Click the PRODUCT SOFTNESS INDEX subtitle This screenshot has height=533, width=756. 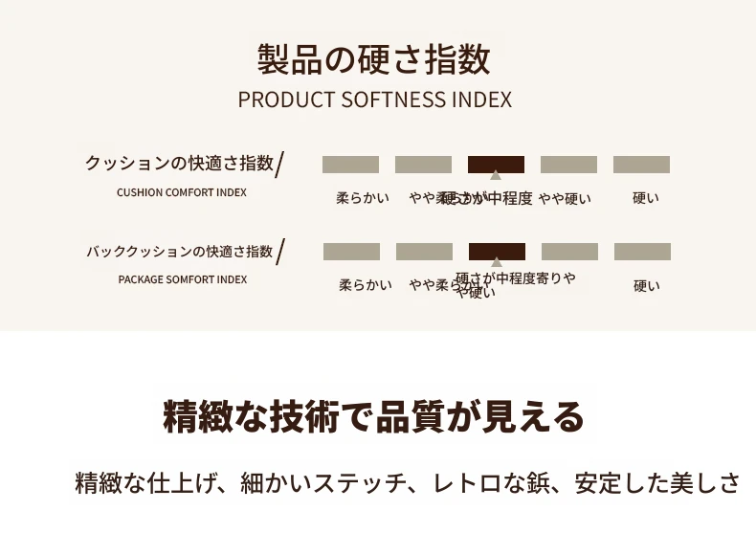(x=374, y=100)
